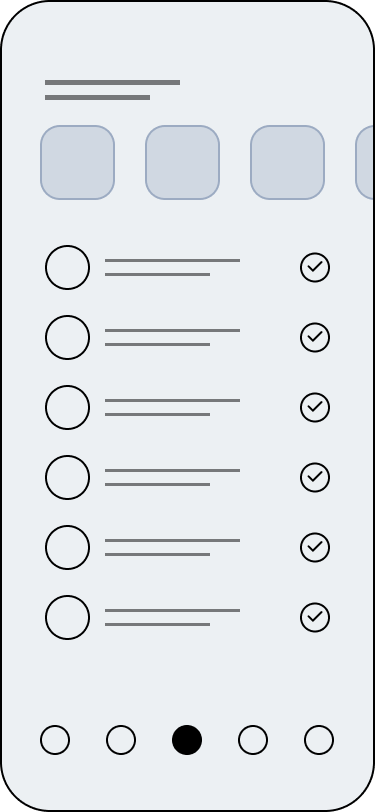375x812 pixels.
Task: Select the third list item's avatar circle
Action: coord(67,407)
